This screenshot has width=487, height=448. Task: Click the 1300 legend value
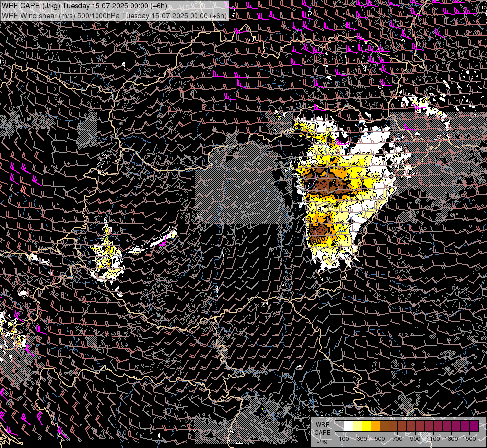click(451, 439)
